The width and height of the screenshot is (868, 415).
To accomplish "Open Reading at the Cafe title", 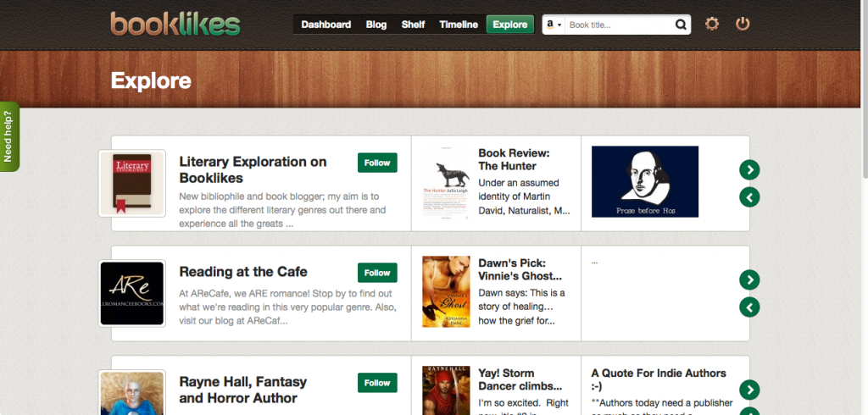I will point(243,272).
